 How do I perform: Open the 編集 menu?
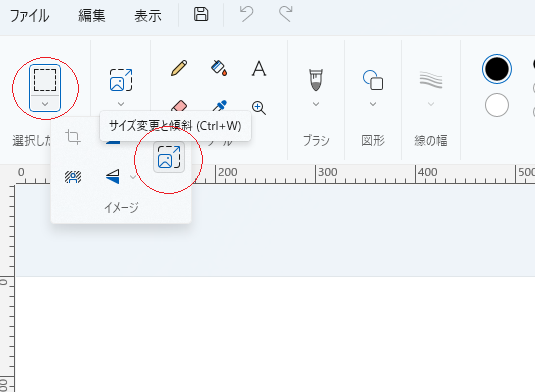[91, 16]
